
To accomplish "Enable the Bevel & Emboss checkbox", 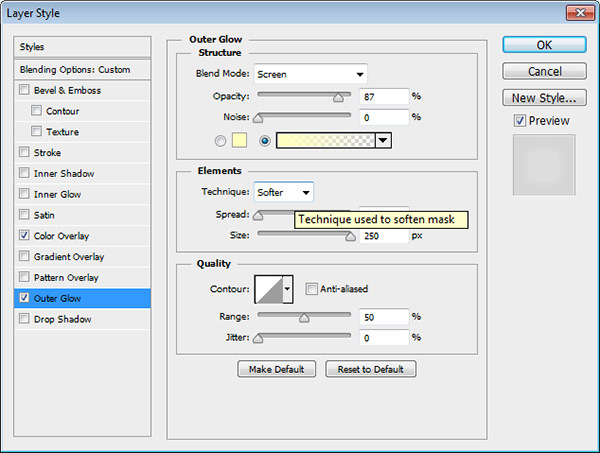I will tap(24, 91).
